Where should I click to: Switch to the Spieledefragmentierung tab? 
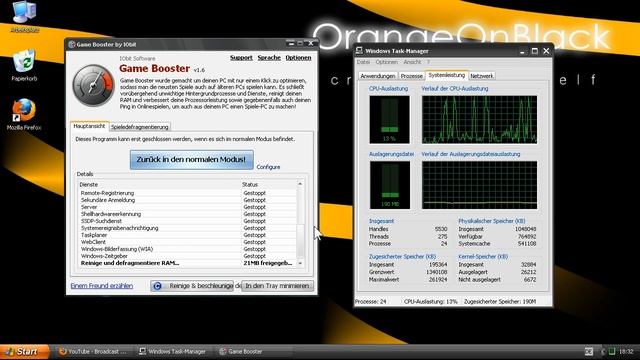(x=140, y=127)
